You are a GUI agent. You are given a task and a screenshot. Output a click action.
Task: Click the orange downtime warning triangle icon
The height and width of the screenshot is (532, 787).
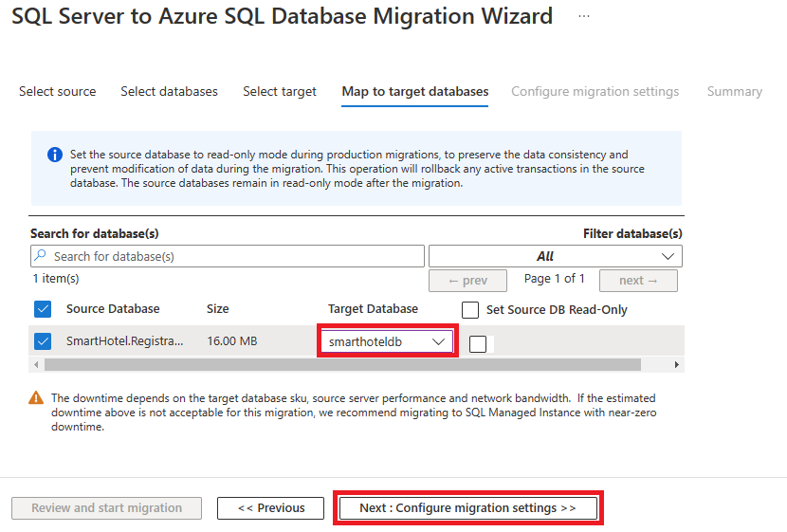click(36, 398)
